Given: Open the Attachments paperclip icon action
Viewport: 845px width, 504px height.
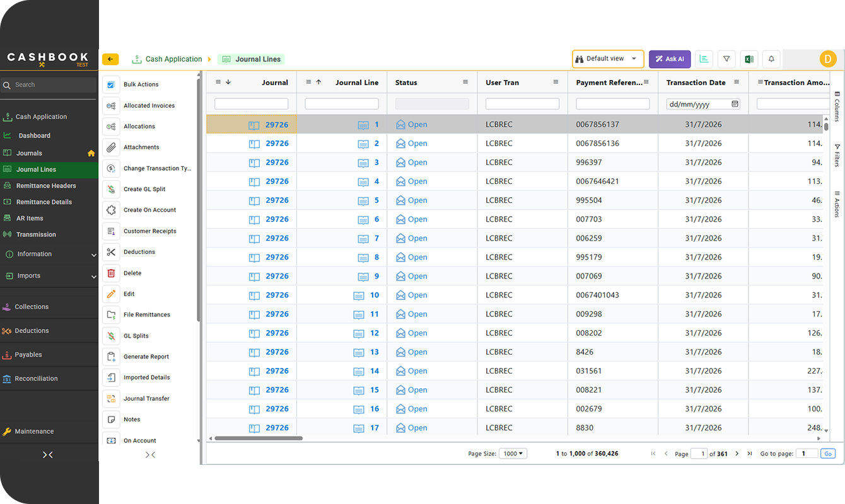Looking at the screenshot, I should pos(111,147).
